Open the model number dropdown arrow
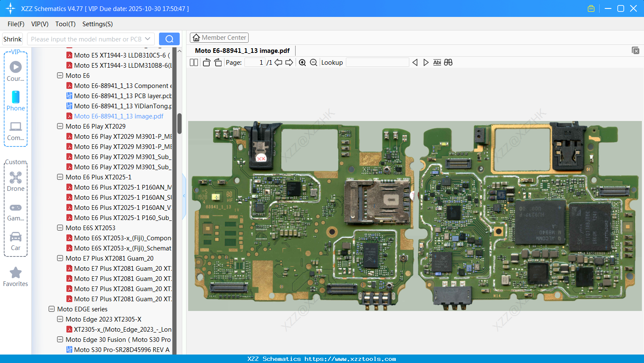 [x=148, y=39]
